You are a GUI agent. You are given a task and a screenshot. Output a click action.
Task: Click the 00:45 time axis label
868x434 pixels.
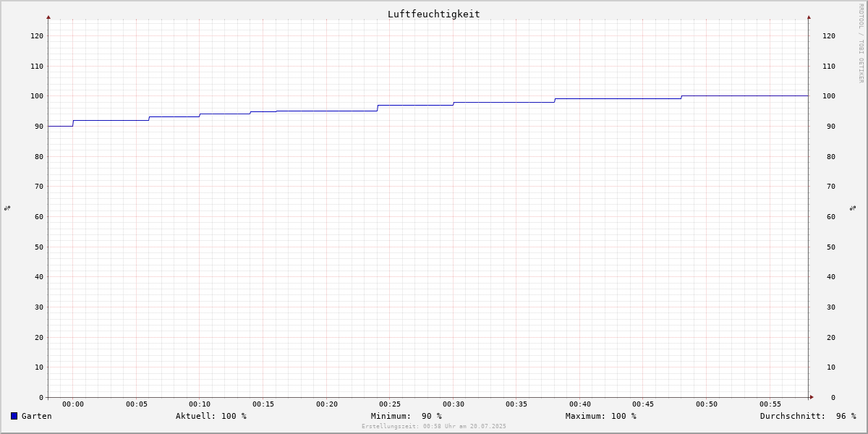click(643, 404)
